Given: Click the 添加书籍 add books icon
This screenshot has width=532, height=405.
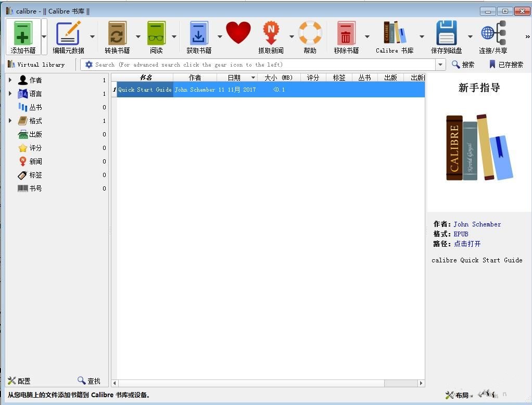Looking at the screenshot, I should (23, 34).
